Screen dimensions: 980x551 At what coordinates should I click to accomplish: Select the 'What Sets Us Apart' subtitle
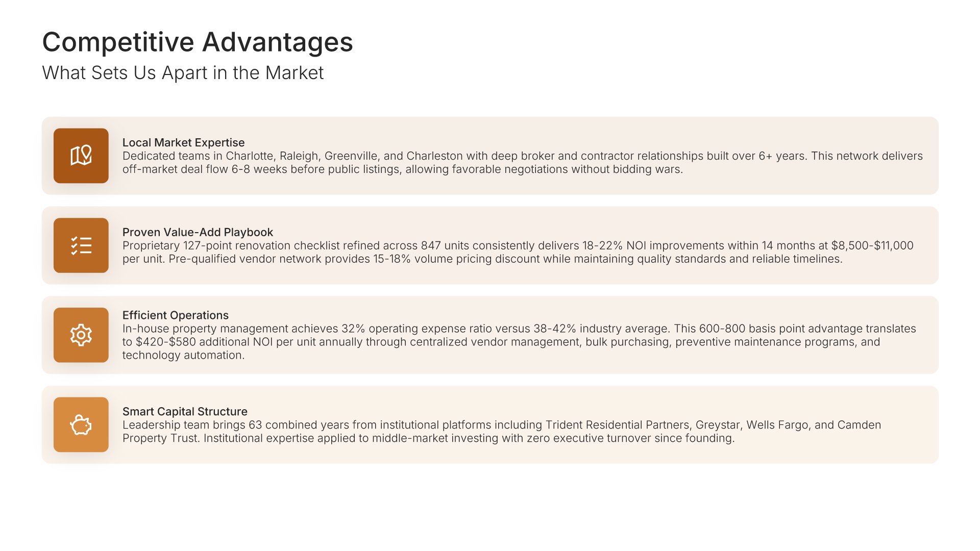click(x=183, y=73)
